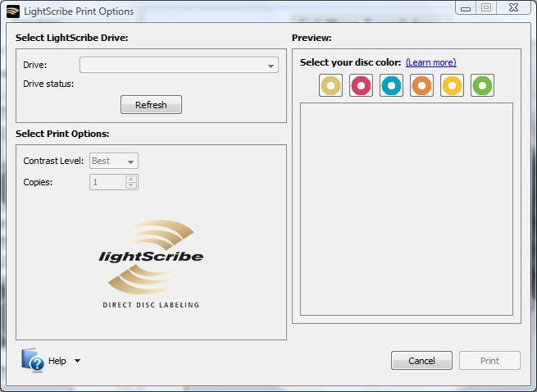
Task: Open the Drive dropdown list
Action: pyautogui.click(x=179, y=65)
